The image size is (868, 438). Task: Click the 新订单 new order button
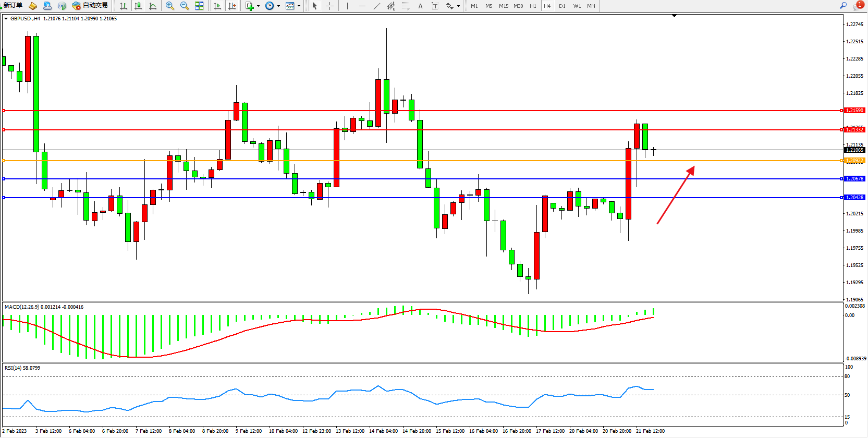11,5
